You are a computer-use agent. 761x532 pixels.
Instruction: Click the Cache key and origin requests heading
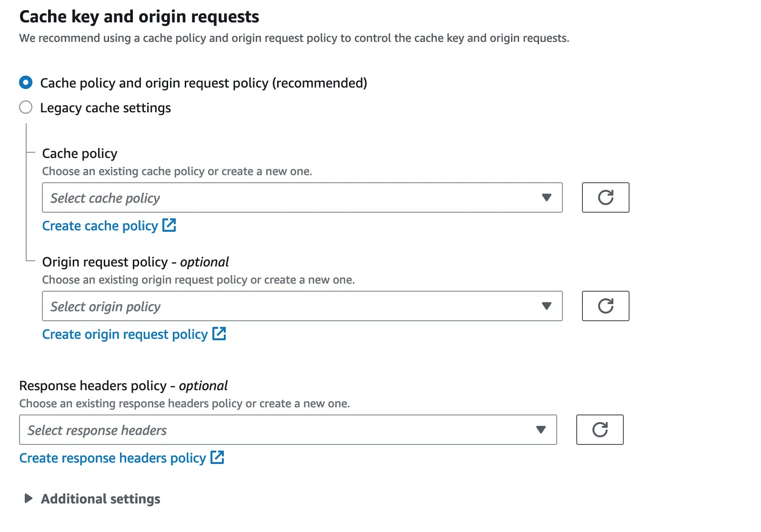(139, 17)
